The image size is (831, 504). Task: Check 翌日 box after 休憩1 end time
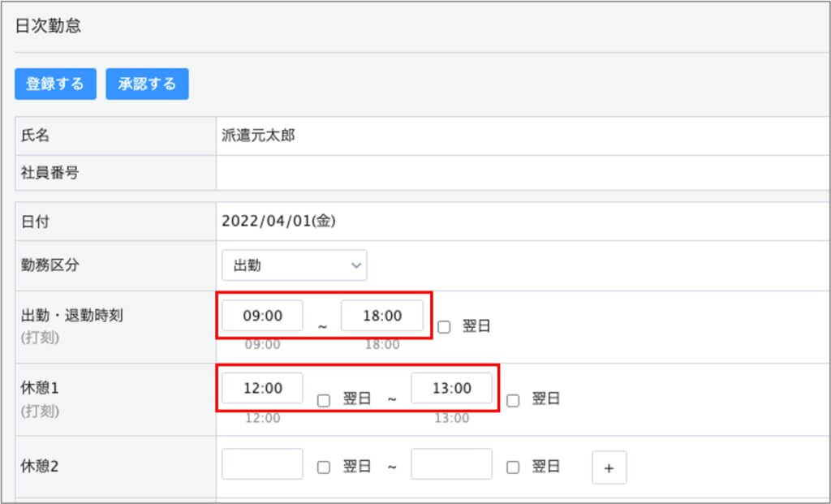pos(513,400)
